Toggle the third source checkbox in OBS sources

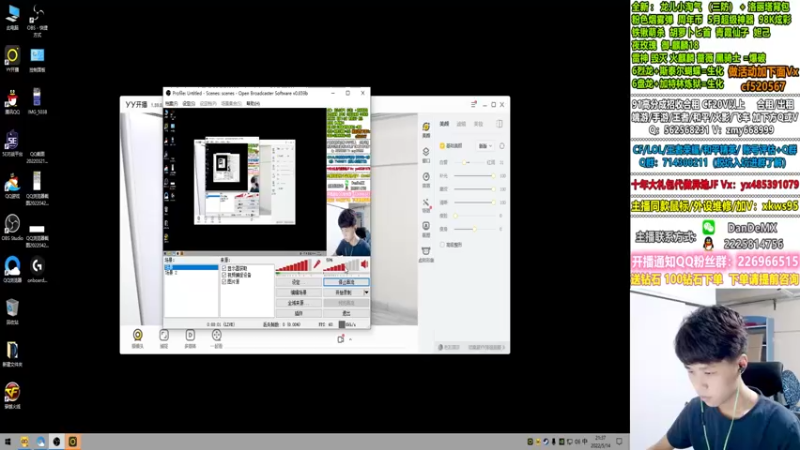[x=223, y=281]
